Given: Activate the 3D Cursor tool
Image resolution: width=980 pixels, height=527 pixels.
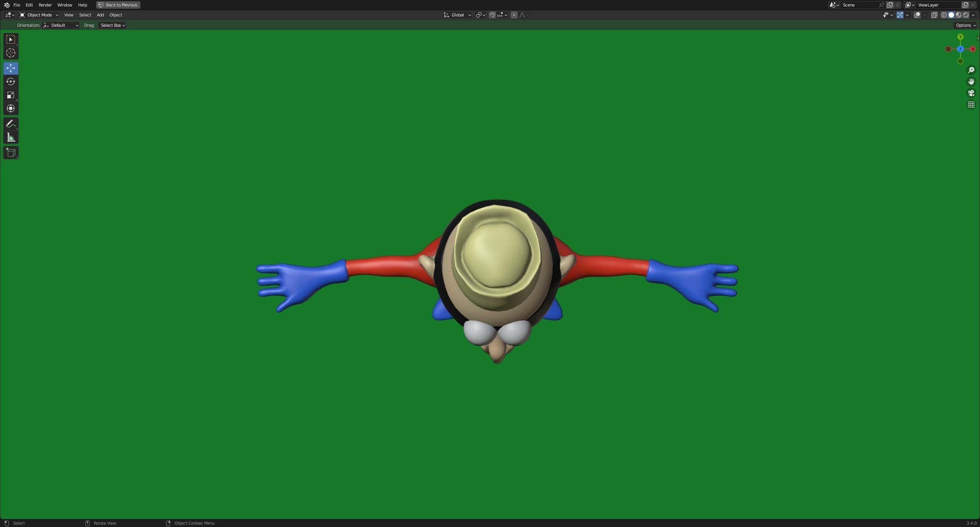Looking at the screenshot, I should 11,53.
